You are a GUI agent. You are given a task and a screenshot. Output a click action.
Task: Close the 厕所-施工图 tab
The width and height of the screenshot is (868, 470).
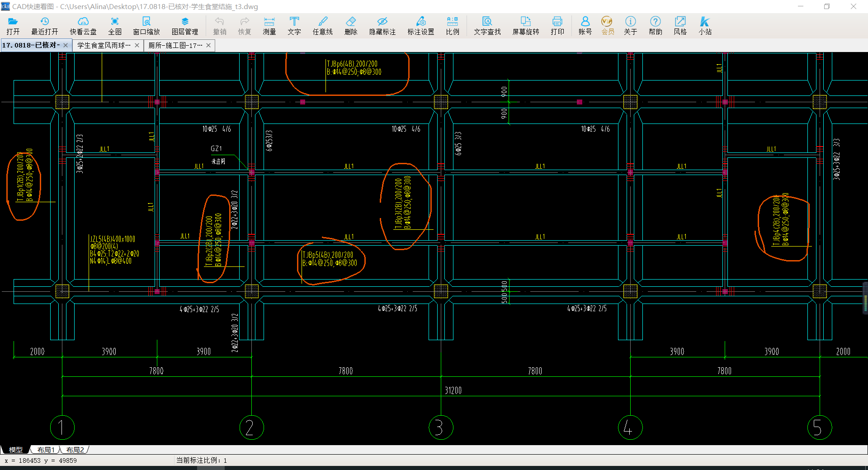click(x=208, y=45)
